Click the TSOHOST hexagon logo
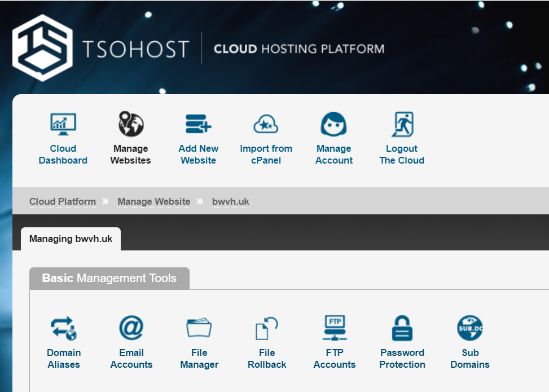The height and width of the screenshot is (392, 549). coord(42,48)
